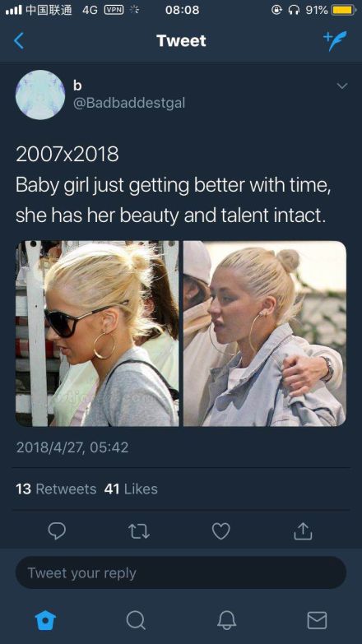Like the tweet with heart icon
The image size is (362, 644).
[221, 531]
